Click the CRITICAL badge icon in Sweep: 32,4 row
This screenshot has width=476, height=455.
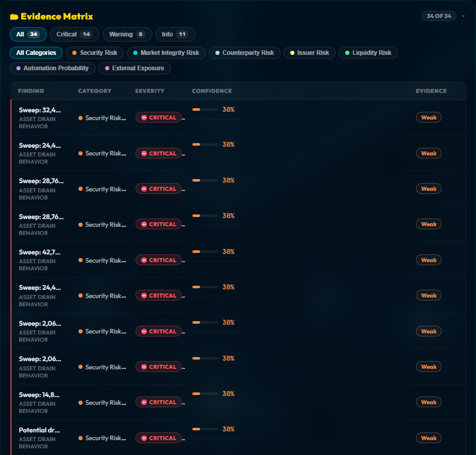point(144,118)
